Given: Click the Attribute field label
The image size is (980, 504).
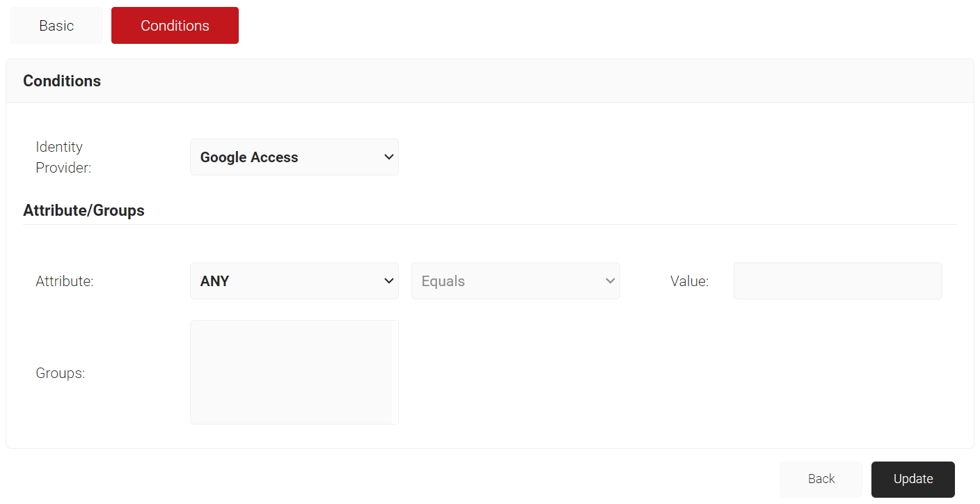Looking at the screenshot, I should [64, 281].
